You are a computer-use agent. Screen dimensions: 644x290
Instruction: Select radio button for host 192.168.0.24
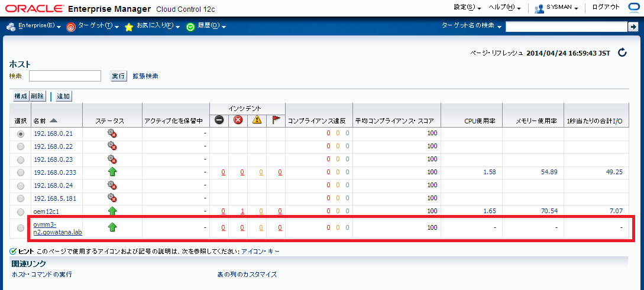[21, 185]
